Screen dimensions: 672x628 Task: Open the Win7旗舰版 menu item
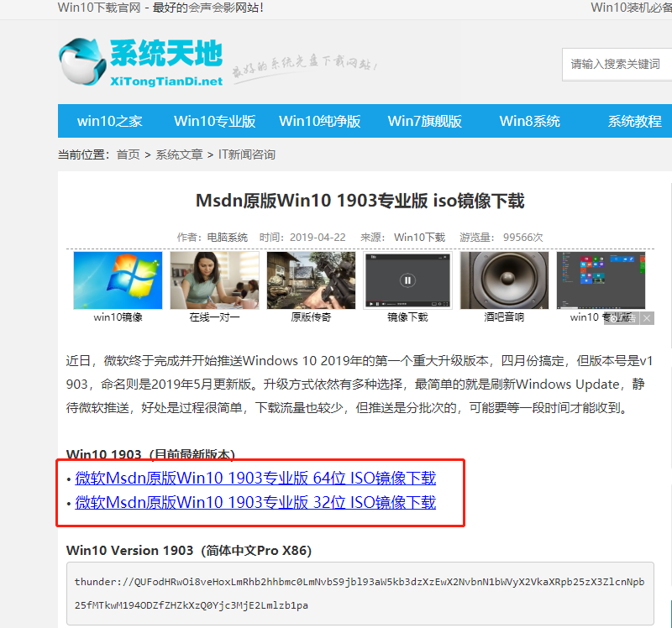tap(425, 121)
